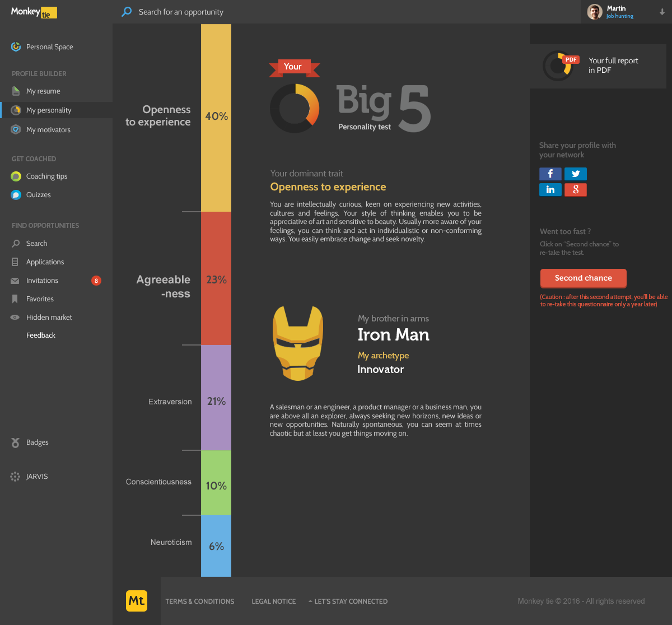
Task: Click the search for an opportunity field
Action: pyautogui.click(x=181, y=12)
